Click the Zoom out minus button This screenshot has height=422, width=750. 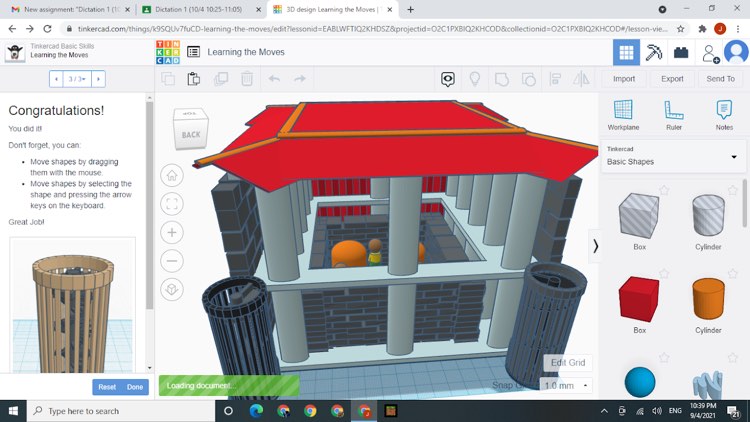pyautogui.click(x=172, y=261)
